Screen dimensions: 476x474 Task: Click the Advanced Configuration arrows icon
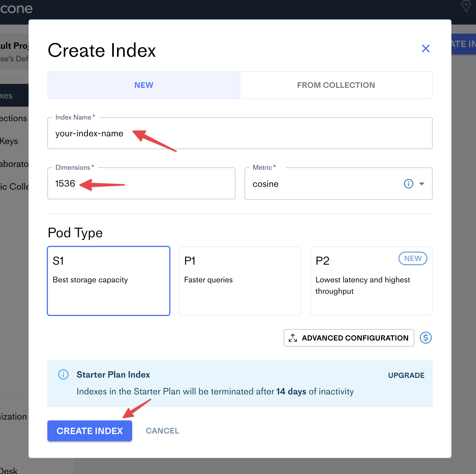coord(293,338)
